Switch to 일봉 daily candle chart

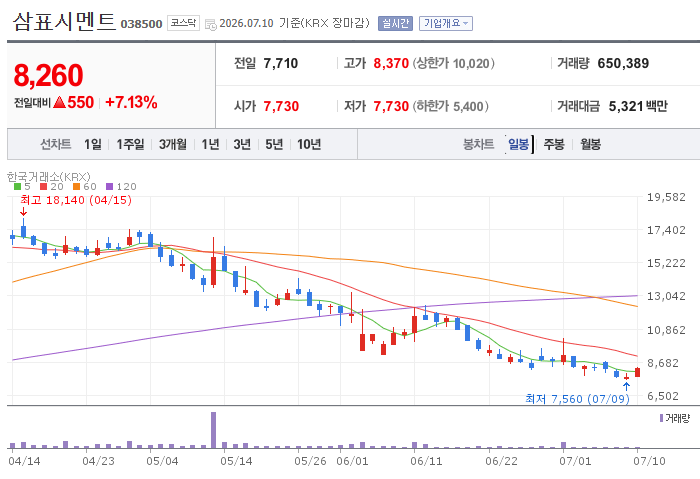518,144
